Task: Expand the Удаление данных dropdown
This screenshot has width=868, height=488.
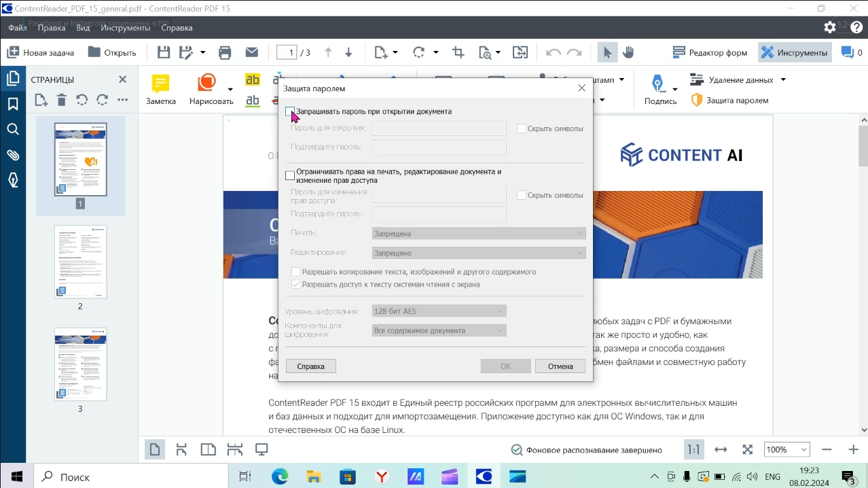Action: 783,80
